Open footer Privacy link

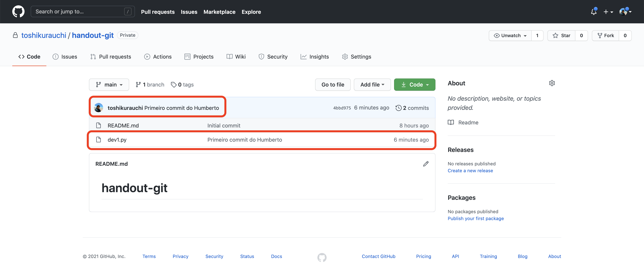tap(180, 256)
